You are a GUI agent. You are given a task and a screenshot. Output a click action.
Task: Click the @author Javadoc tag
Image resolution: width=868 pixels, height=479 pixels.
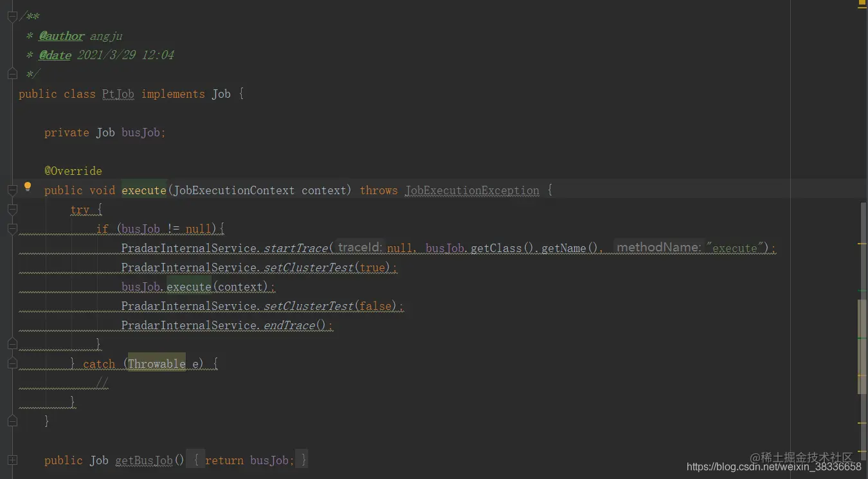coord(62,36)
